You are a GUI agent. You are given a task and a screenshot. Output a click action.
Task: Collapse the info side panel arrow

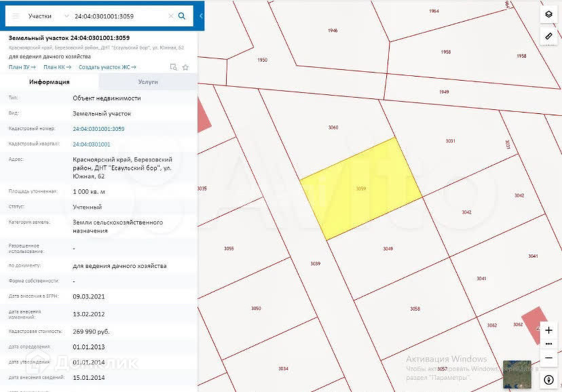point(201,16)
